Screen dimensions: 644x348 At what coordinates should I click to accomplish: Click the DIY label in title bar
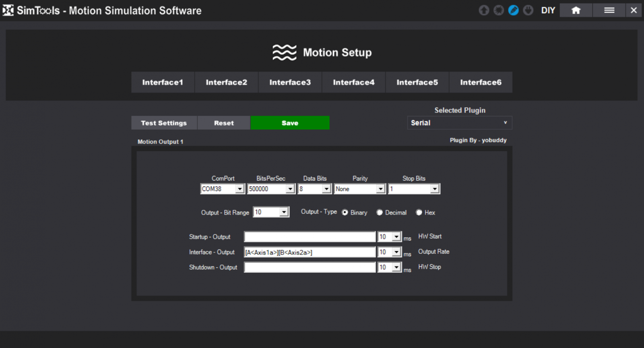pos(548,10)
